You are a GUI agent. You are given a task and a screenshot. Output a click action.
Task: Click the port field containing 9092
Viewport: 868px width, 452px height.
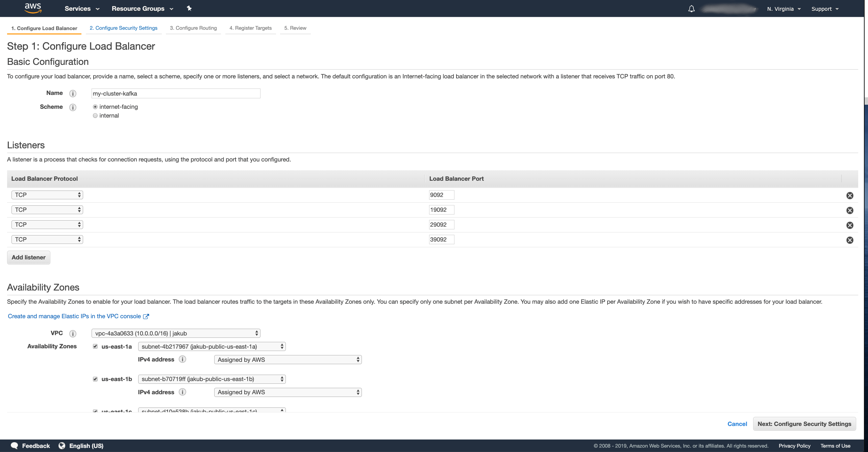click(442, 195)
